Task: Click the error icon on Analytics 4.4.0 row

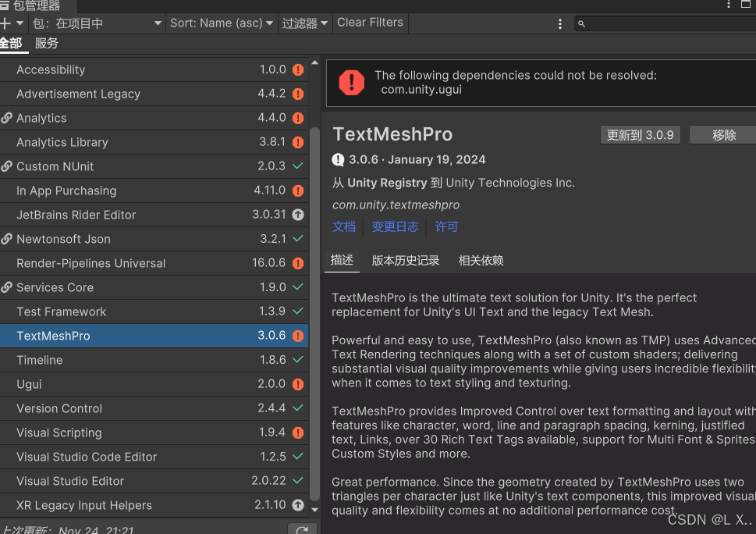Action: tap(298, 118)
